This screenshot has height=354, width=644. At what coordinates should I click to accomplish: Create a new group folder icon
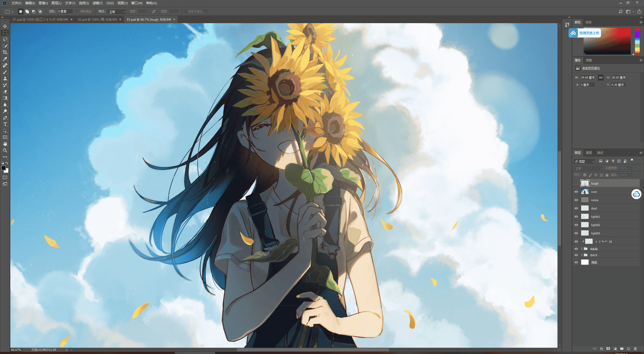coord(622,349)
